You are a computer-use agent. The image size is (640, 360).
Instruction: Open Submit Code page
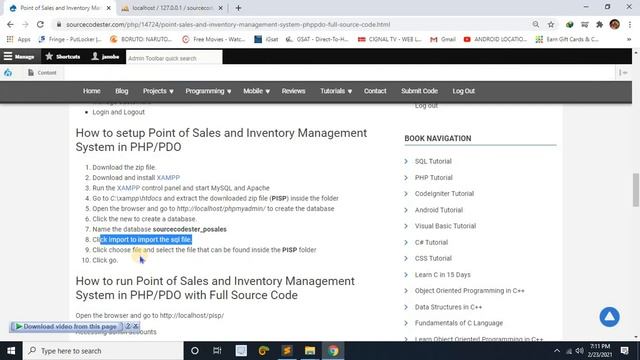point(419,91)
